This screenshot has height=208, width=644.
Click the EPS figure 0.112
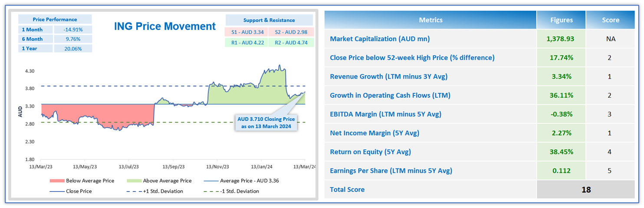tap(561, 171)
